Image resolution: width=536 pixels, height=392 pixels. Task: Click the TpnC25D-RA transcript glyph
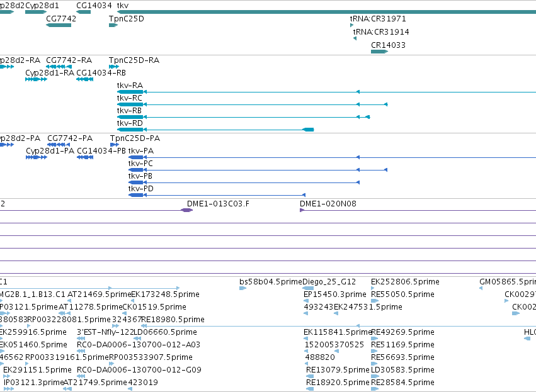[x=114, y=67]
